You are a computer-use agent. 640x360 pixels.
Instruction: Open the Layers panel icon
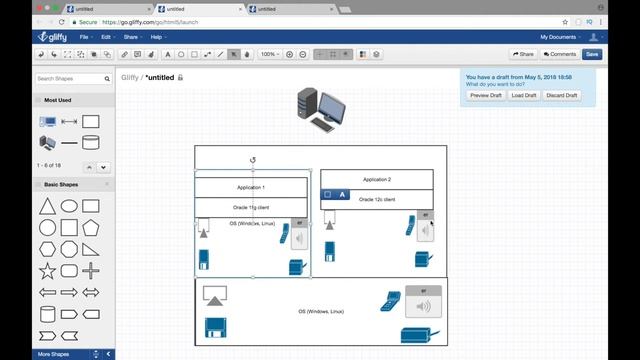click(376, 54)
